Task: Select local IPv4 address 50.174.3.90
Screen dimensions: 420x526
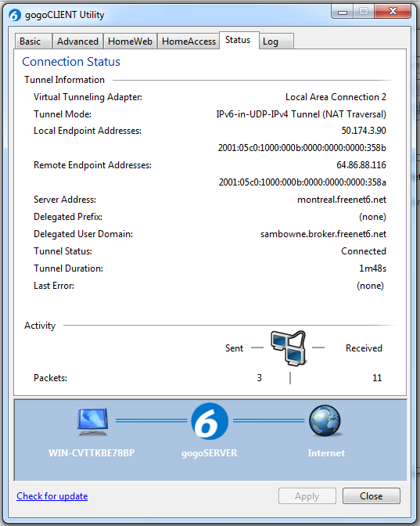Action: pos(364,131)
